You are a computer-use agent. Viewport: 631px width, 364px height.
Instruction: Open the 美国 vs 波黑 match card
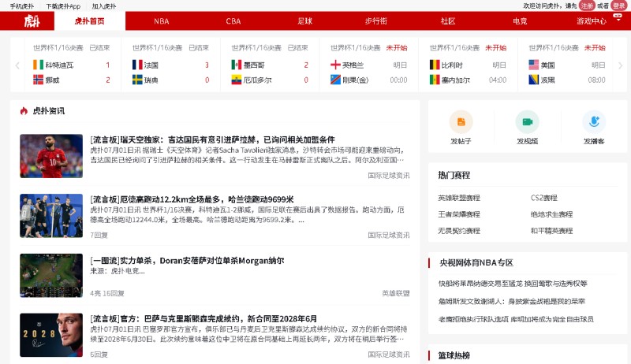[x=567, y=65]
